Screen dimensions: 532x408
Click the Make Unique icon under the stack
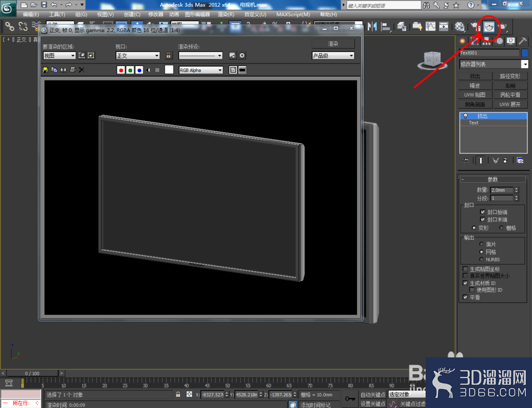[495, 160]
